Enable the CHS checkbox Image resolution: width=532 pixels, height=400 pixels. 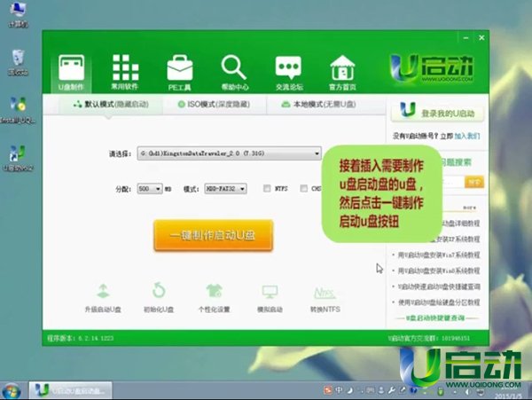click(x=303, y=188)
